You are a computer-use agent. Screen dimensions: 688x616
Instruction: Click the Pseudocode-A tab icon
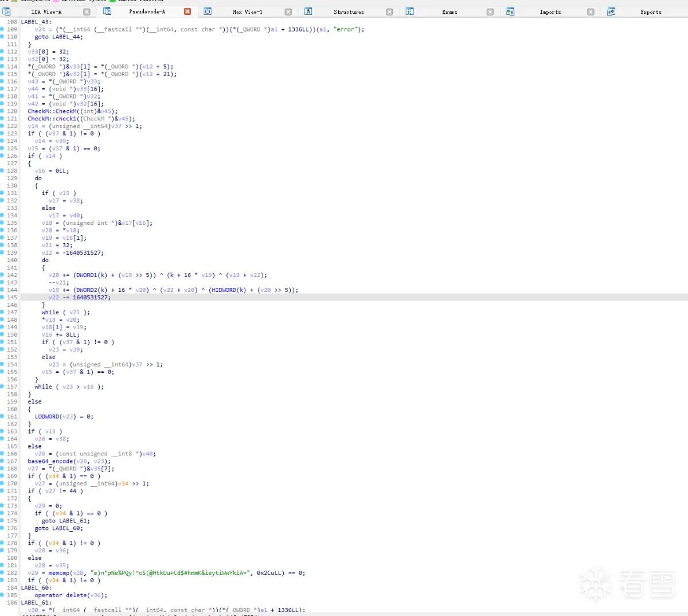(107, 11)
